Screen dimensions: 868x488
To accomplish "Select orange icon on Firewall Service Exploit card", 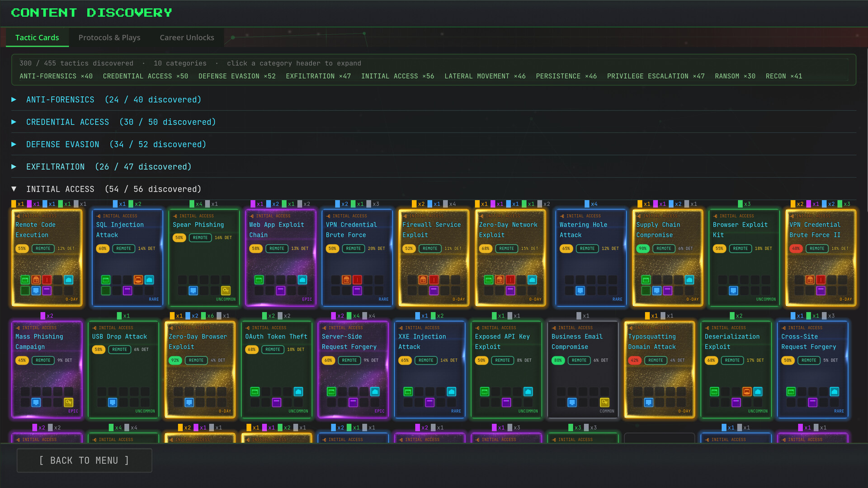I will click(423, 280).
